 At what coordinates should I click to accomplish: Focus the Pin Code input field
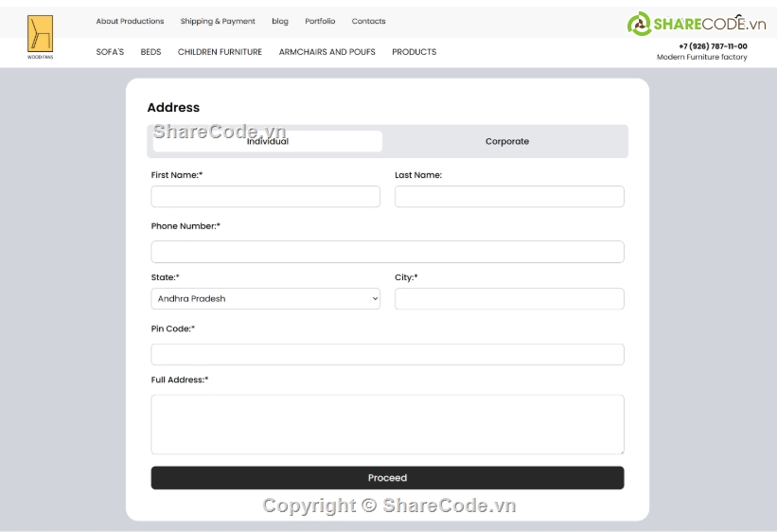(387, 354)
